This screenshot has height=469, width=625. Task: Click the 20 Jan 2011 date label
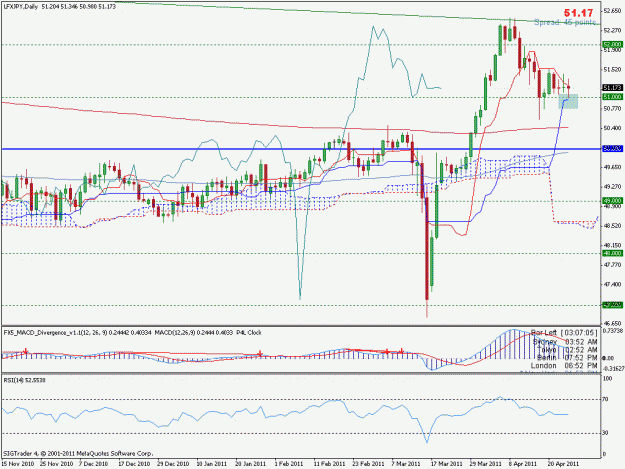point(251,464)
